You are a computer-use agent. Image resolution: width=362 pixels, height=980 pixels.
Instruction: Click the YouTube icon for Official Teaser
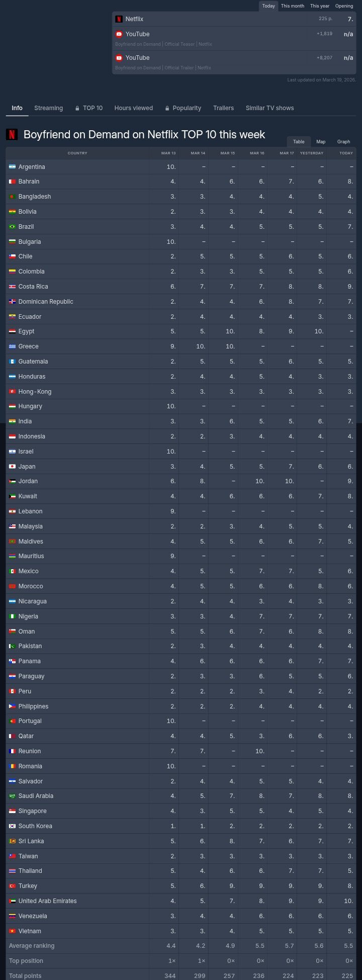click(119, 34)
